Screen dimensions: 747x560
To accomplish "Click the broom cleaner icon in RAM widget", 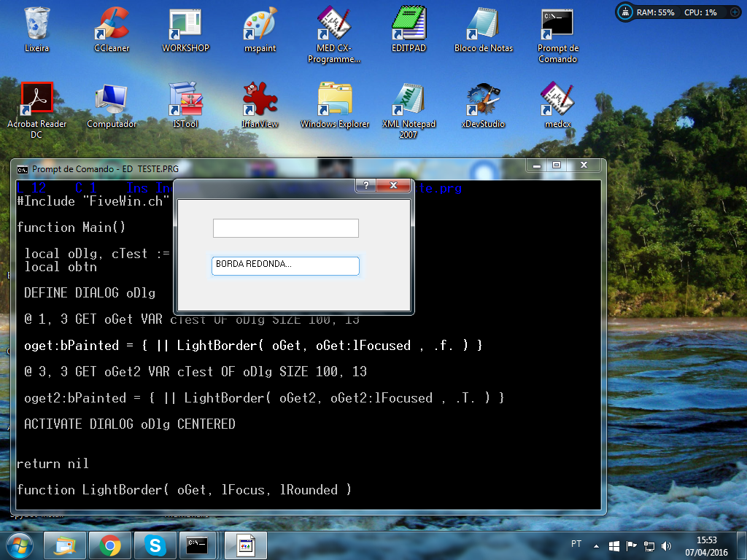I will (625, 12).
